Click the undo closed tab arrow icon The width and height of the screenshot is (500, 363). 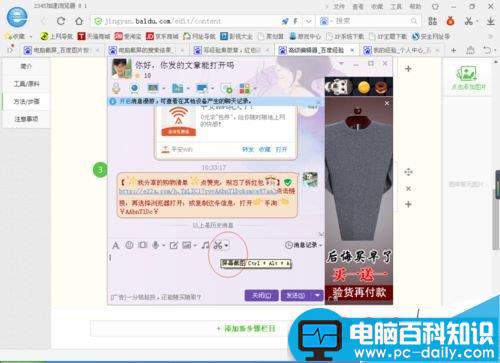point(487,50)
